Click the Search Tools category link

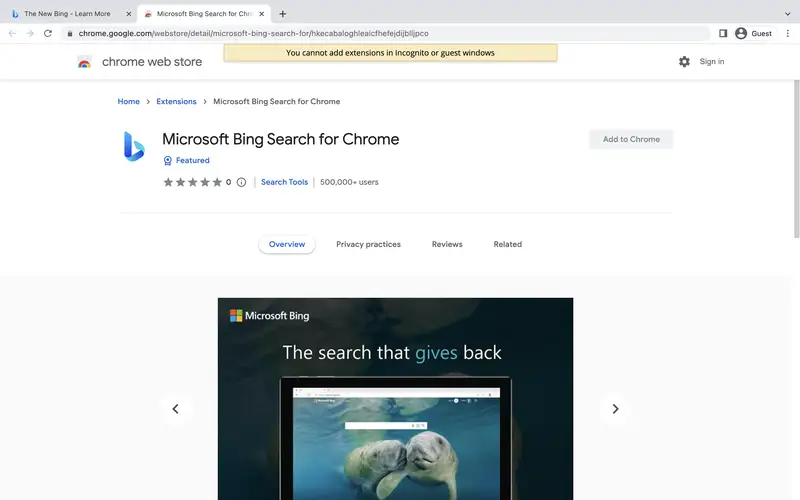point(285,182)
